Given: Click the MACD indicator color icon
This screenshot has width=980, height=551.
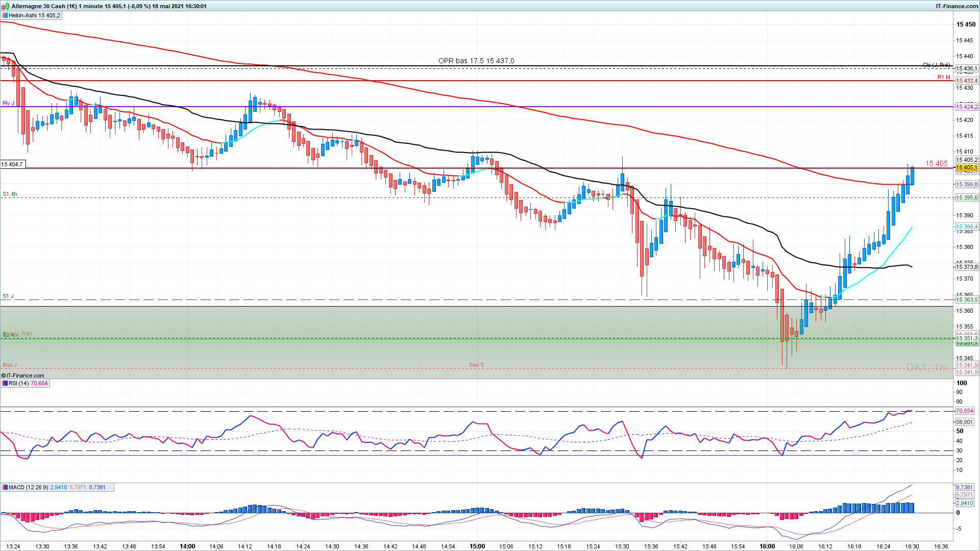Looking at the screenshot, I should (5, 487).
